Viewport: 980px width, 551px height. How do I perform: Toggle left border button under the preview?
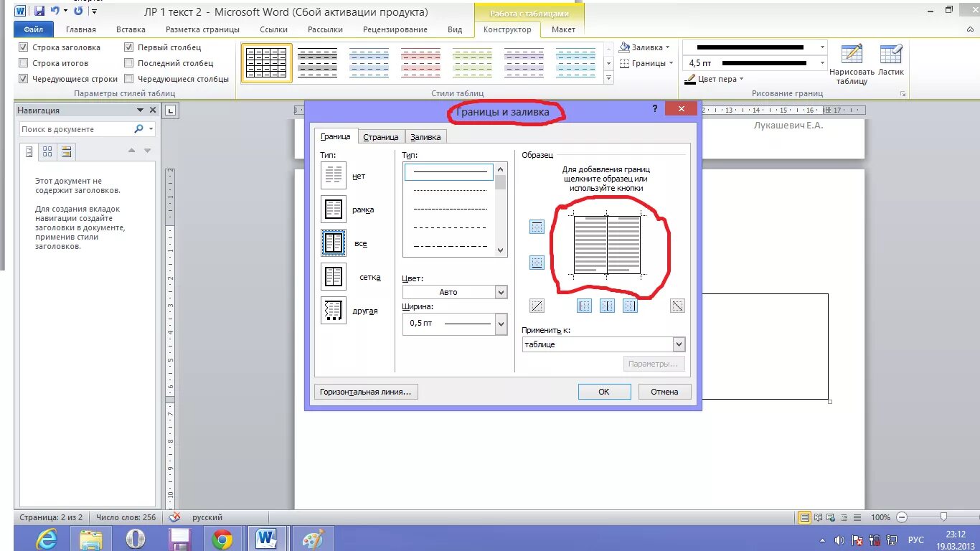pos(585,306)
